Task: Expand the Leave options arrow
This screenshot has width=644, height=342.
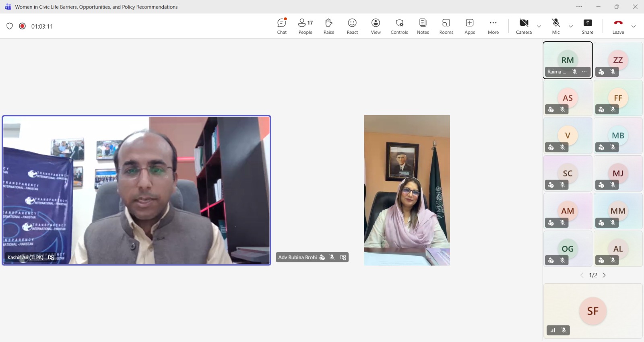Action: 634,27
